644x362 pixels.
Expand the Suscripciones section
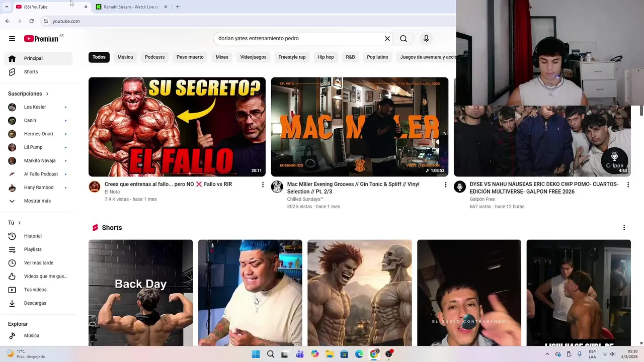coord(29,94)
